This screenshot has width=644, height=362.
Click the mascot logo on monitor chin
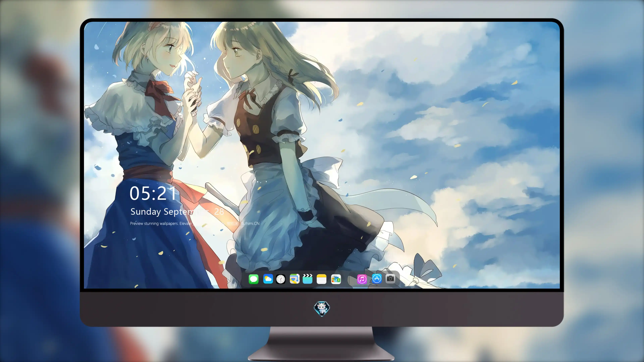(x=322, y=309)
